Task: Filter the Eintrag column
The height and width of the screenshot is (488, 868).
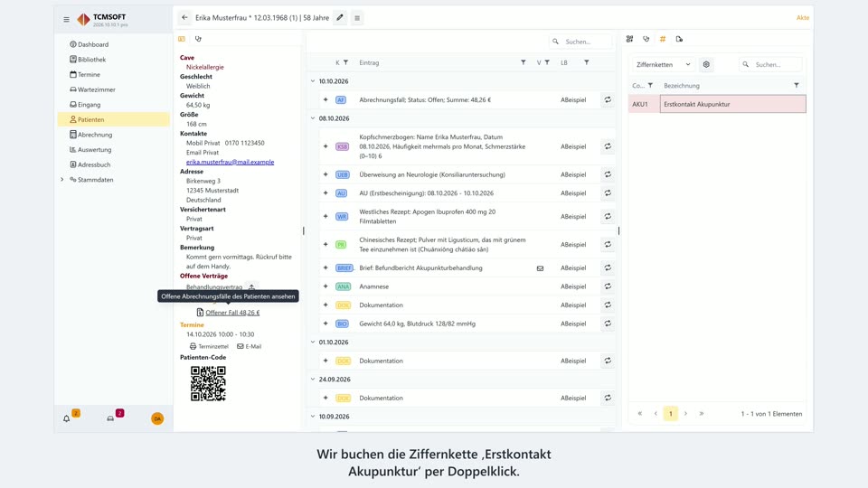Action: pyautogui.click(x=524, y=62)
